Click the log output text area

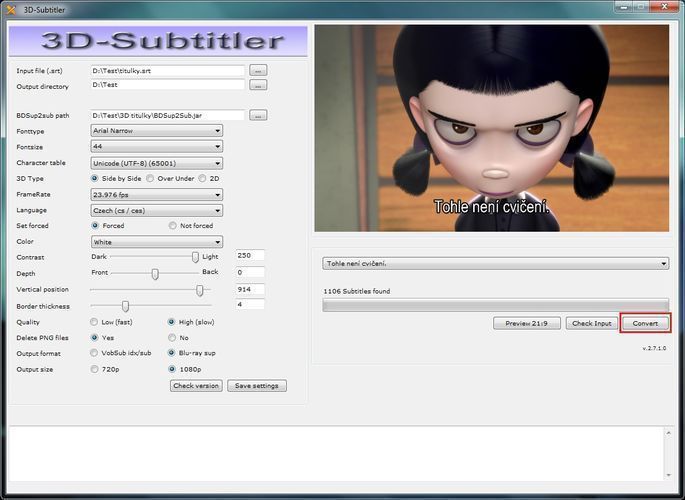(336, 454)
